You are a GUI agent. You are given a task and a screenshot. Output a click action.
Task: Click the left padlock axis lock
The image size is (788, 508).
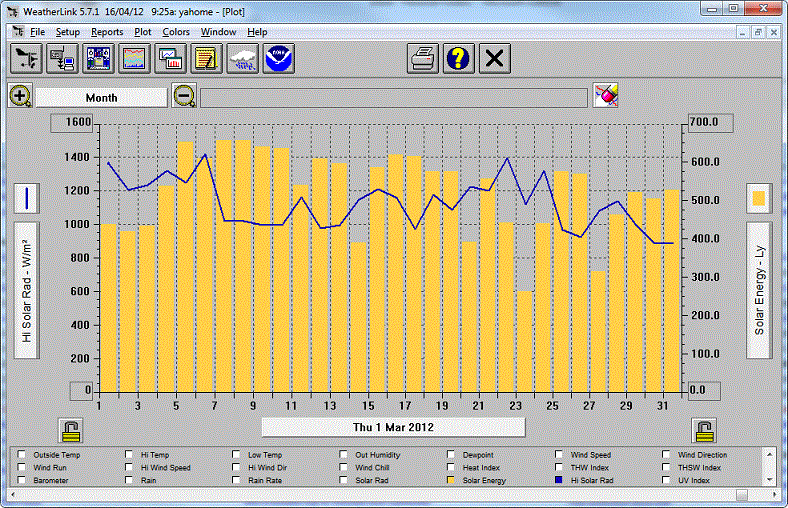tap(71, 430)
